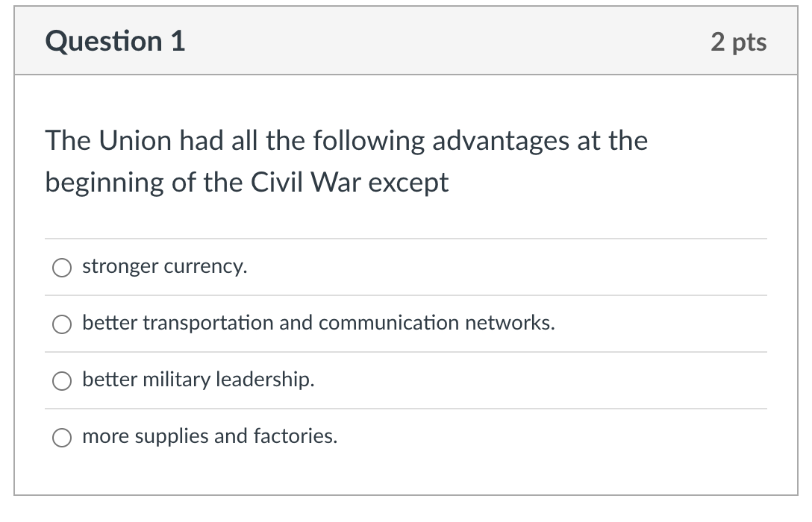
Task: Select the "stronger currency." radio button
Action: (62, 268)
